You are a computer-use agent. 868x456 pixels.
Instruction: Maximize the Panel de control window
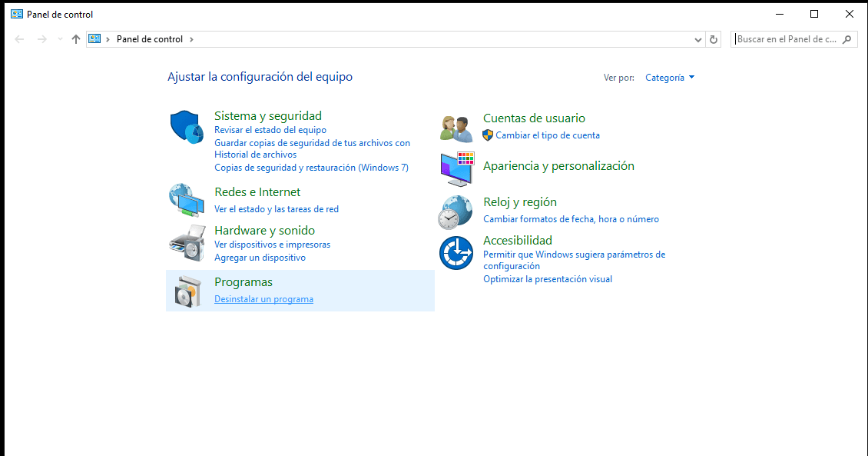(814, 14)
